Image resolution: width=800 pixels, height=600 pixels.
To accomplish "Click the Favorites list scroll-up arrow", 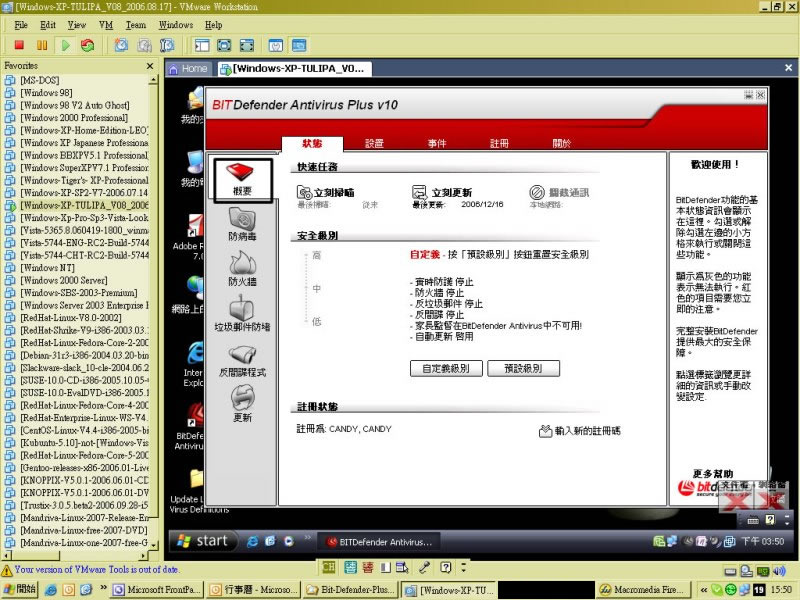I will (153, 80).
